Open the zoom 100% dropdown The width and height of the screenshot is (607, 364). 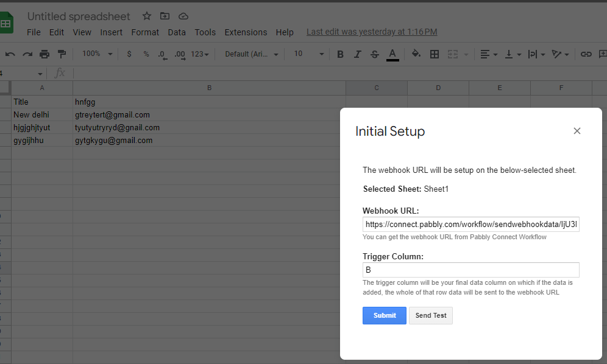pyautogui.click(x=97, y=54)
